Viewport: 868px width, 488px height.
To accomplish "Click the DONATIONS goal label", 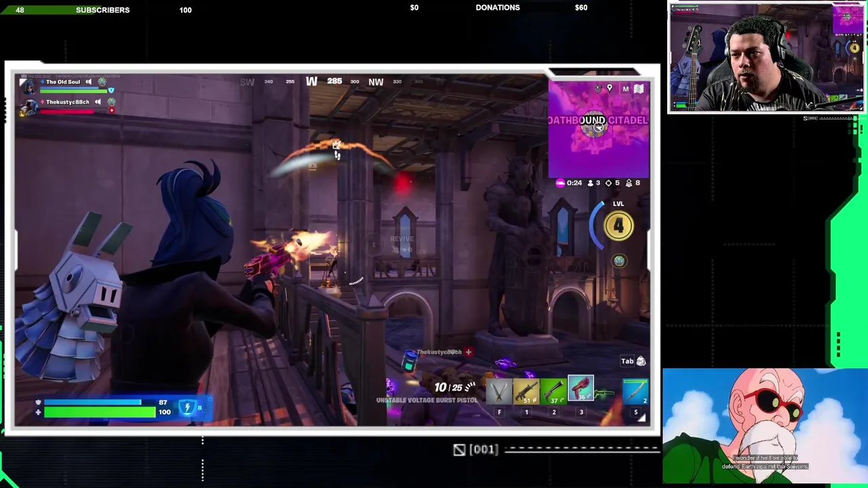I will point(498,7).
